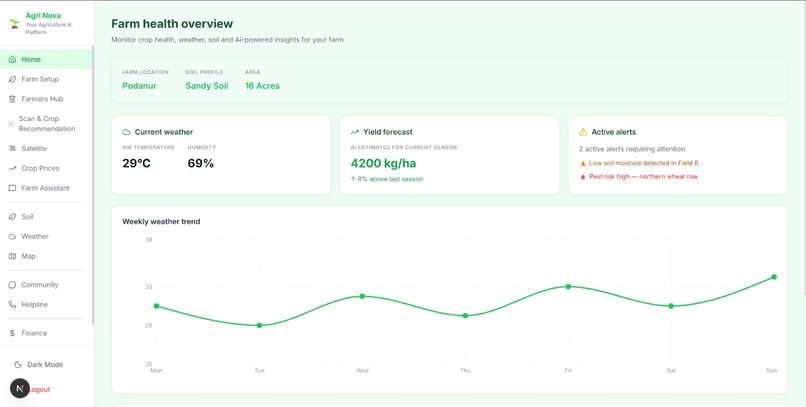Image resolution: width=806 pixels, height=407 pixels.
Task: Click the Map icon in sidebar
Action: tap(12, 256)
